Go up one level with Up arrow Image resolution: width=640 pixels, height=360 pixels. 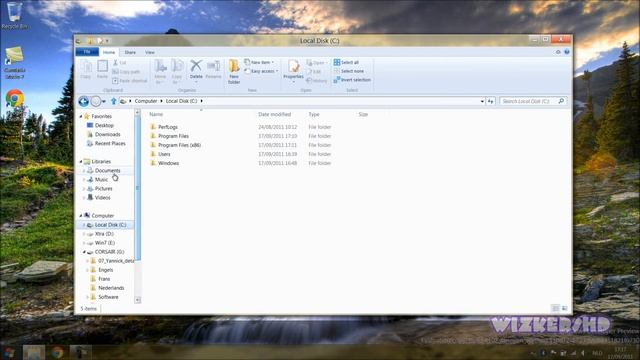click(x=113, y=101)
